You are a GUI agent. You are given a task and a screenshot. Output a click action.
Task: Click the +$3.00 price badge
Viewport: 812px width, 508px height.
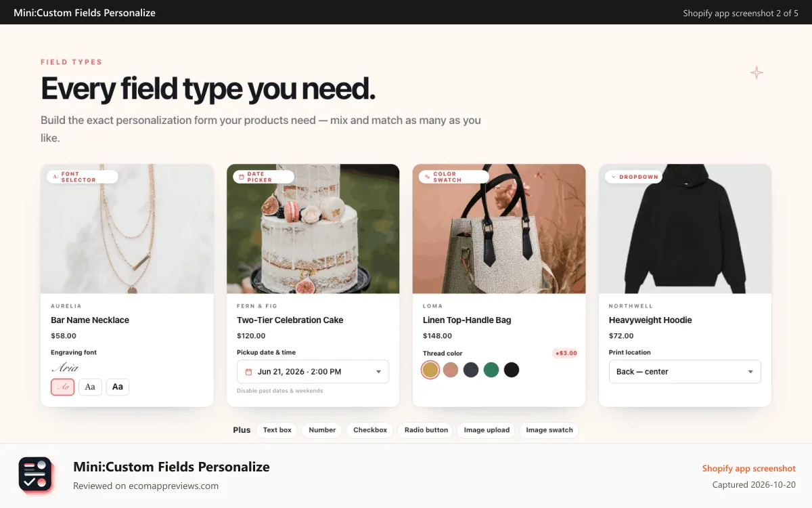(566, 354)
